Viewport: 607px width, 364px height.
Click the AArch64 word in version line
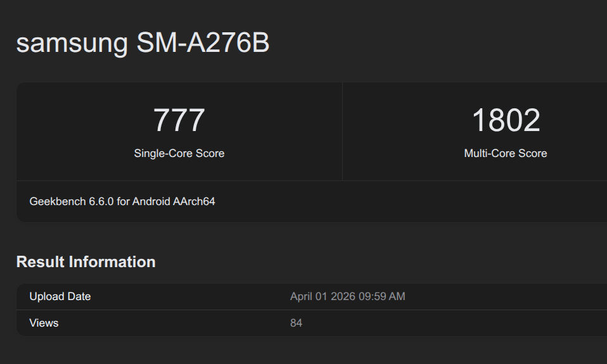194,201
